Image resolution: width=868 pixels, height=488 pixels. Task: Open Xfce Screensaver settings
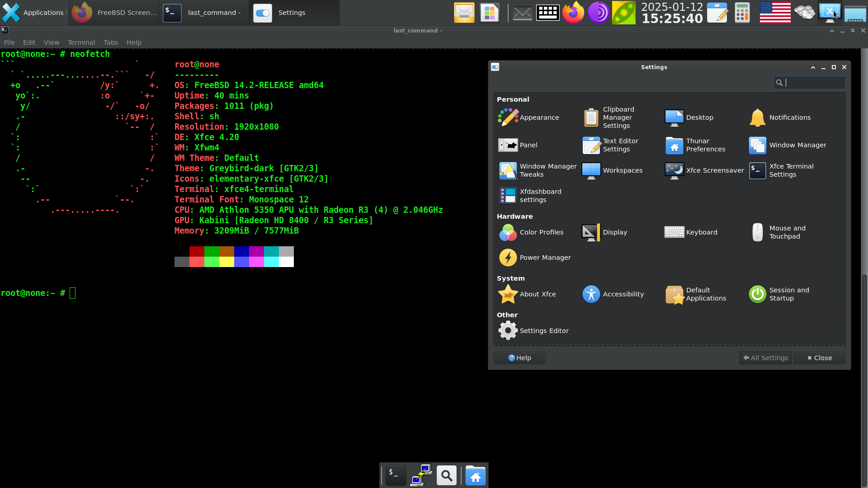[704, 170]
